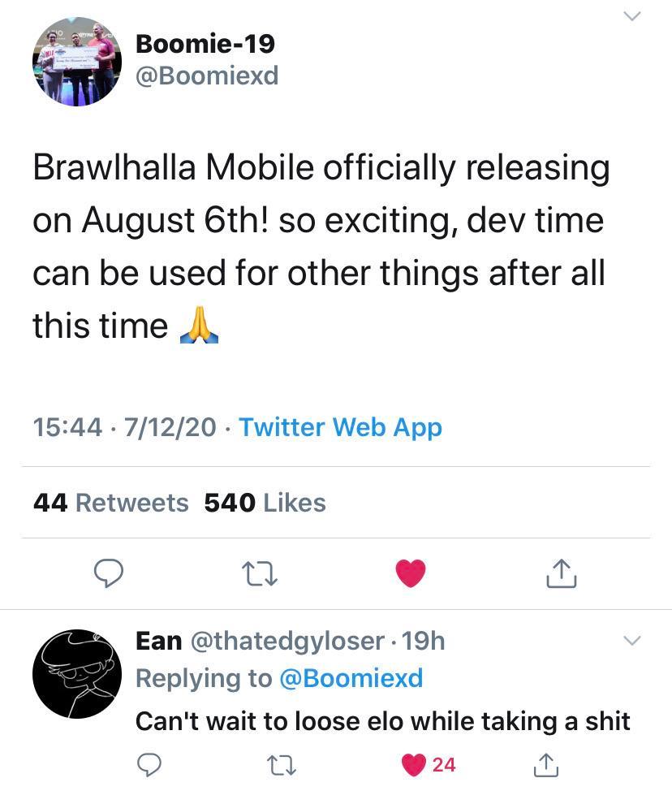
Task: Unlike Ean's reply with 24 likes
Action: coord(416,764)
